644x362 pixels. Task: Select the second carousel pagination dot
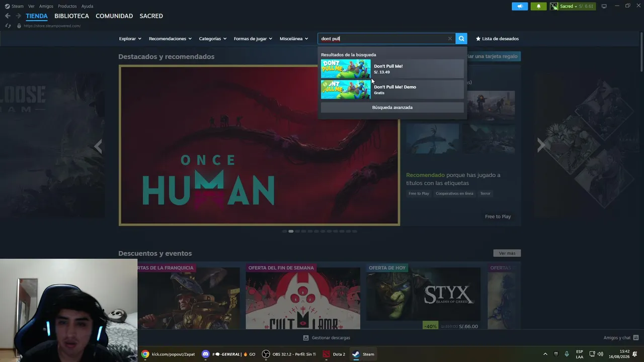coord(291,231)
